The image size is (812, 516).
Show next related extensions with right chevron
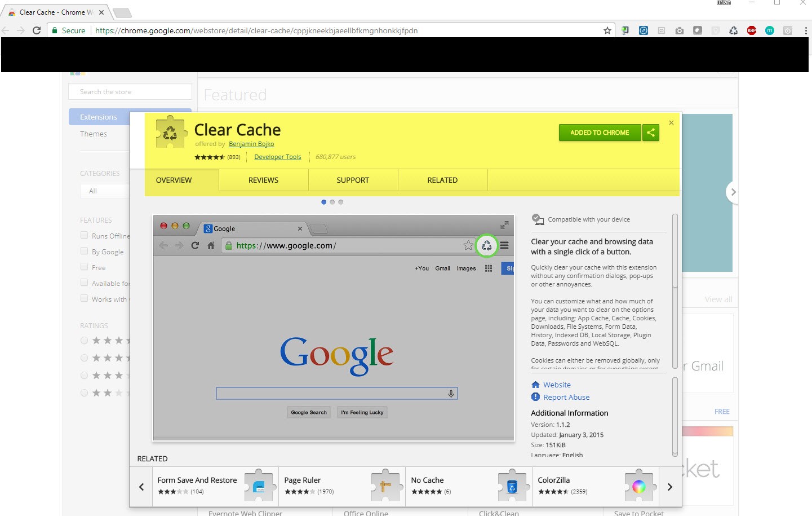(x=670, y=487)
